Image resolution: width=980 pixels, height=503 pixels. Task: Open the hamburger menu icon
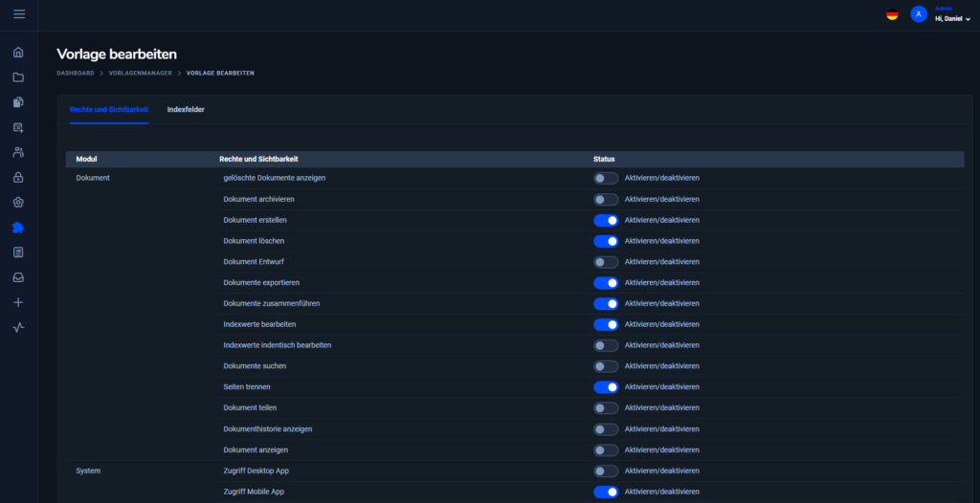pyautogui.click(x=19, y=13)
